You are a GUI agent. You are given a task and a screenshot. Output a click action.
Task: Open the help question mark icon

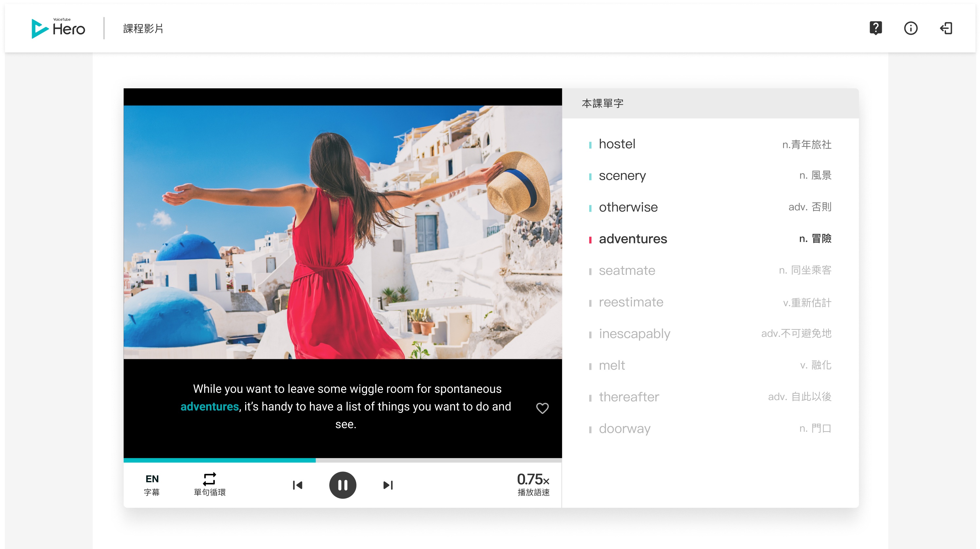pos(875,28)
